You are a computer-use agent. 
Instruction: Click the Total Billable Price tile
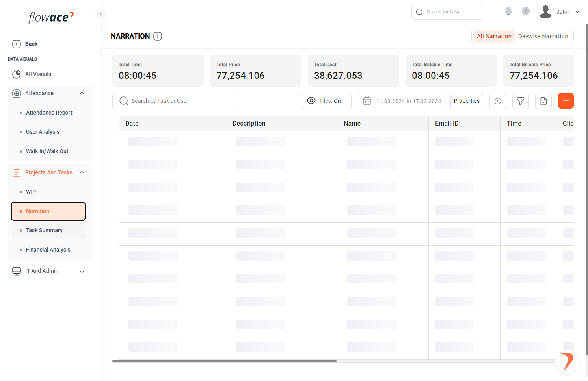tap(538, 71)
